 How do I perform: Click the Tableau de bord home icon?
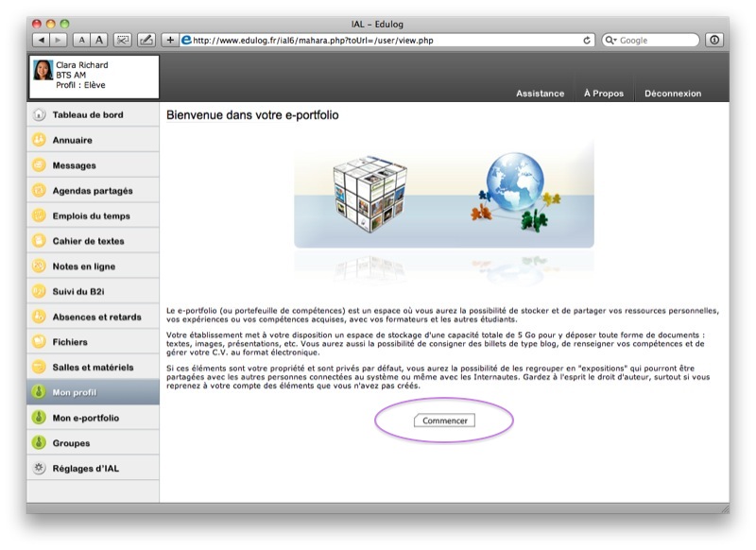tap(39, 115)
